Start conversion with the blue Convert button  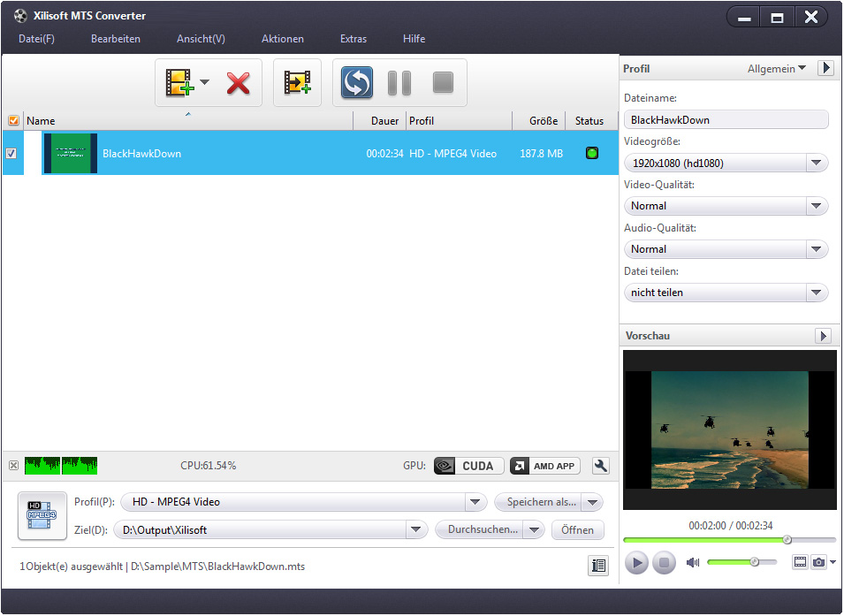click(356, 83)
